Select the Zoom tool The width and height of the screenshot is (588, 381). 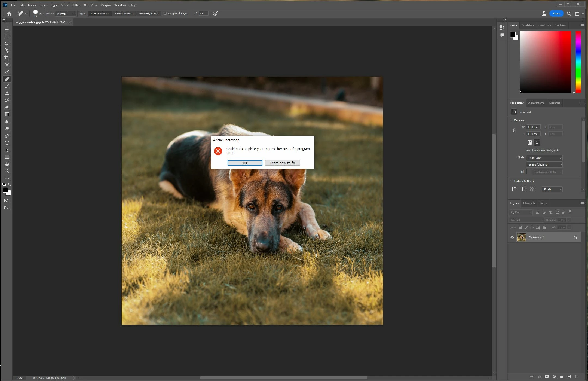pyautogui.click(x=7, y=171)
